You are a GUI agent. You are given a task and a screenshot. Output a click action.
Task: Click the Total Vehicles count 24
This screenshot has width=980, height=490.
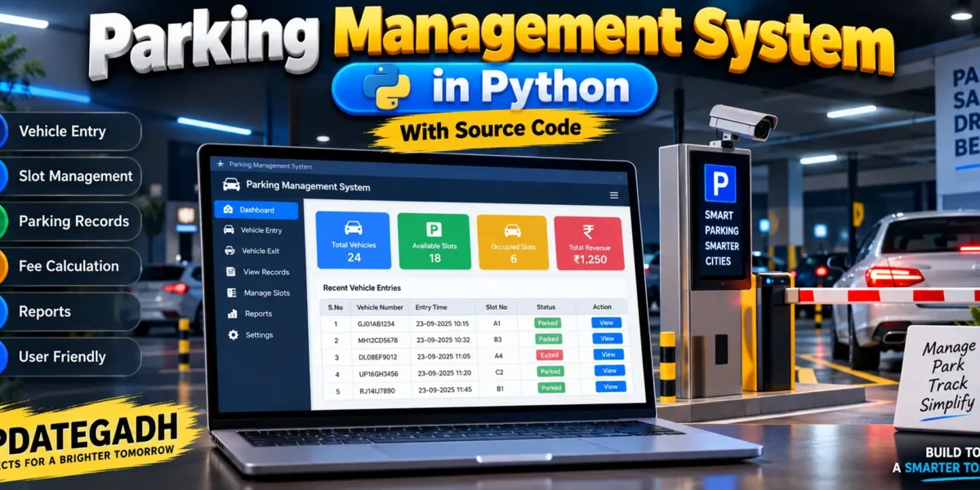point(354,257)
